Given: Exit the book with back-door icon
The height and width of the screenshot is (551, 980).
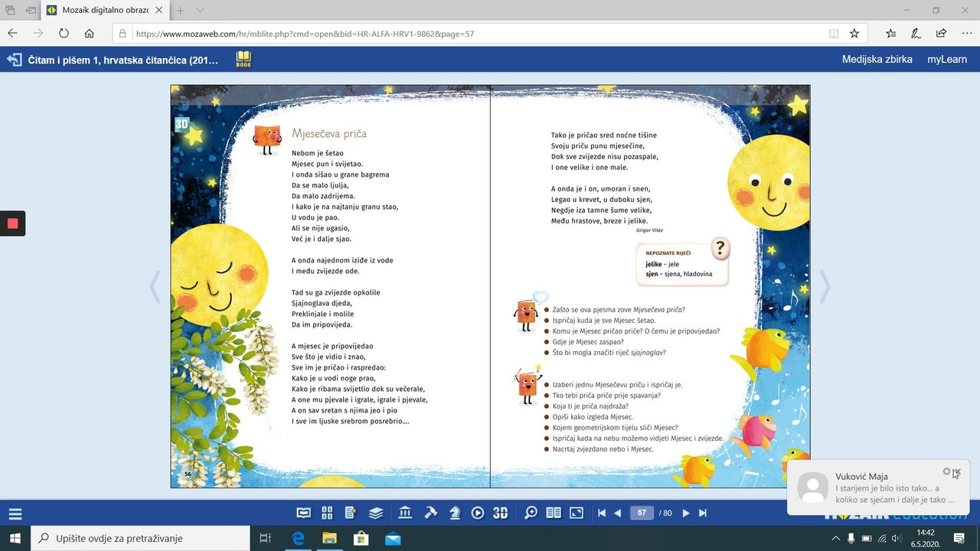Looking at the screenshot, I should (x=15, y=60).
